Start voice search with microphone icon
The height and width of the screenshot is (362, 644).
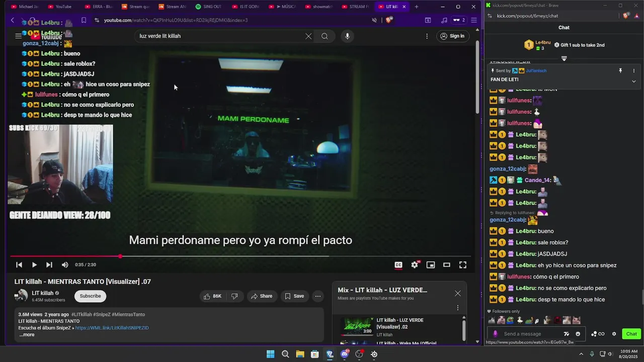point(347,36)
